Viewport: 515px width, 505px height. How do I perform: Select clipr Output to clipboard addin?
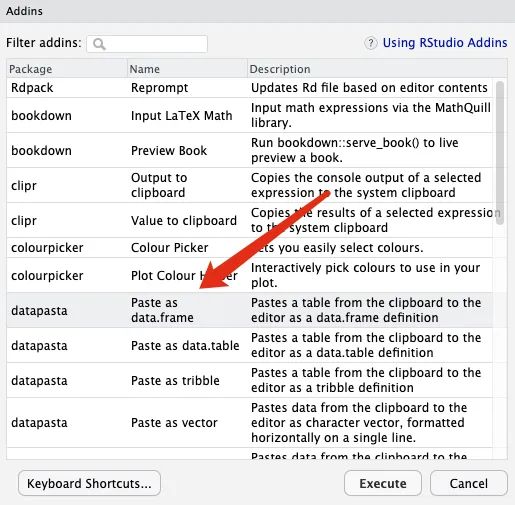point(249,185)
